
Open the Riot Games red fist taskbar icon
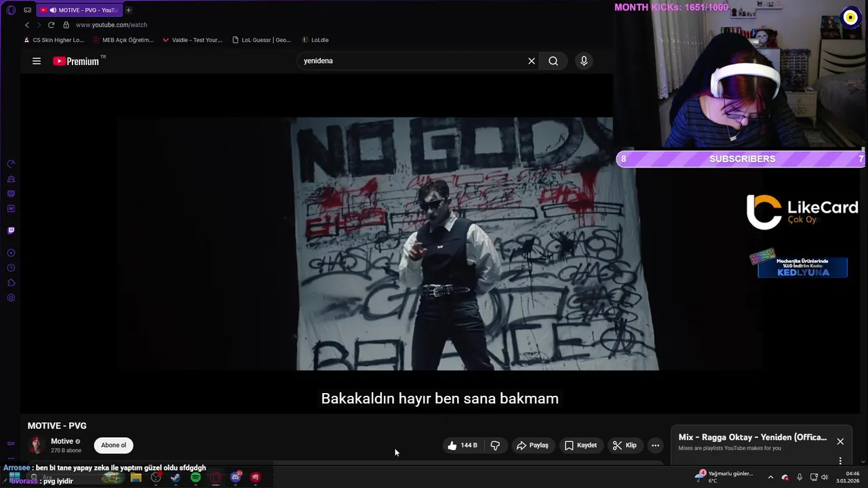[255, 478]
